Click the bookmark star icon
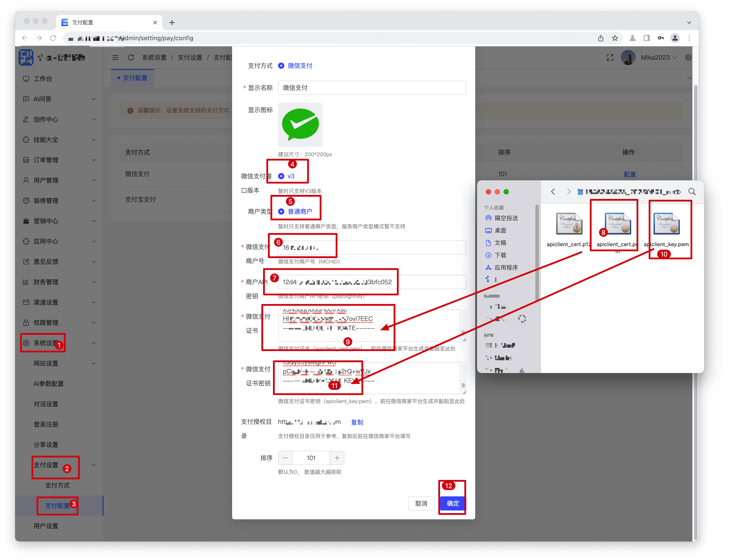Screen dimensions: 729x560 (615, 38)
